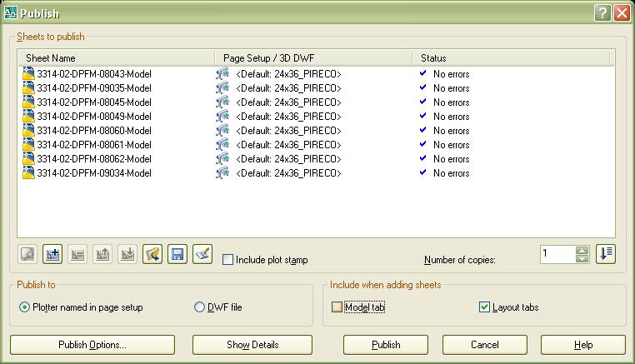The image size is (635, 364).
Task: Click the question mark help icon in title bar
Action: click(602, 13)
